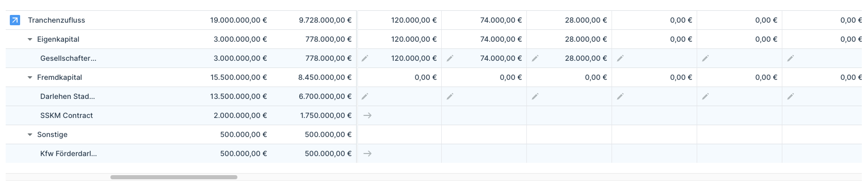868x187 pixels.
Task: Click fourth pencil icon in Darlehen Stad... row
Action: (620, 96)
